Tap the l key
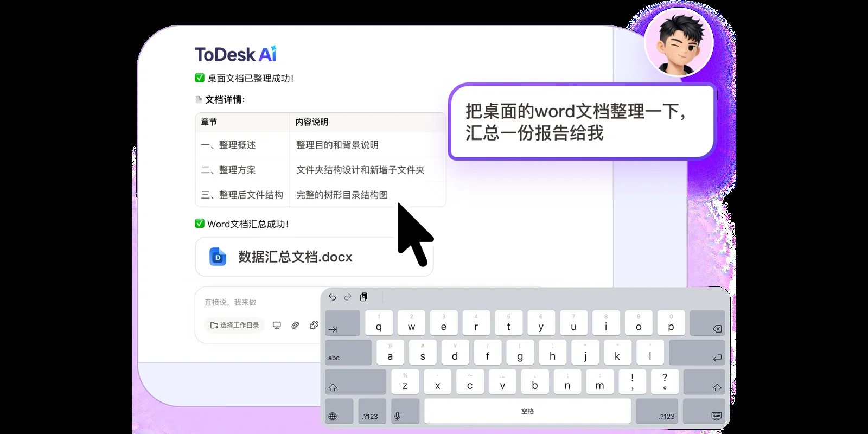Image resolution: width=868 pixels, height=434 pixels. point(650,353)
